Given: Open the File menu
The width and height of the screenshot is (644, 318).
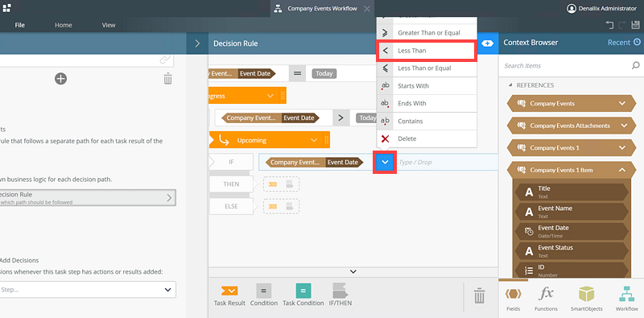Looking at the screenshot, I should (19, 25).
